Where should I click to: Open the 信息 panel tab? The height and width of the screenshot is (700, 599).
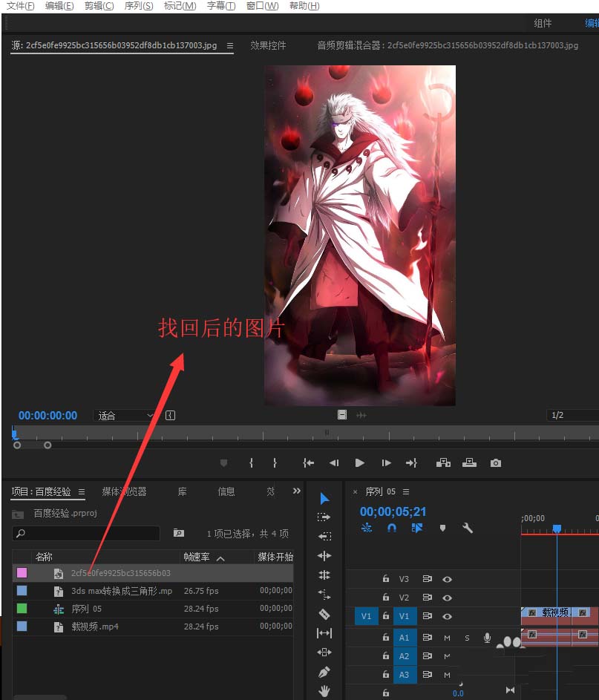[226, 491]
